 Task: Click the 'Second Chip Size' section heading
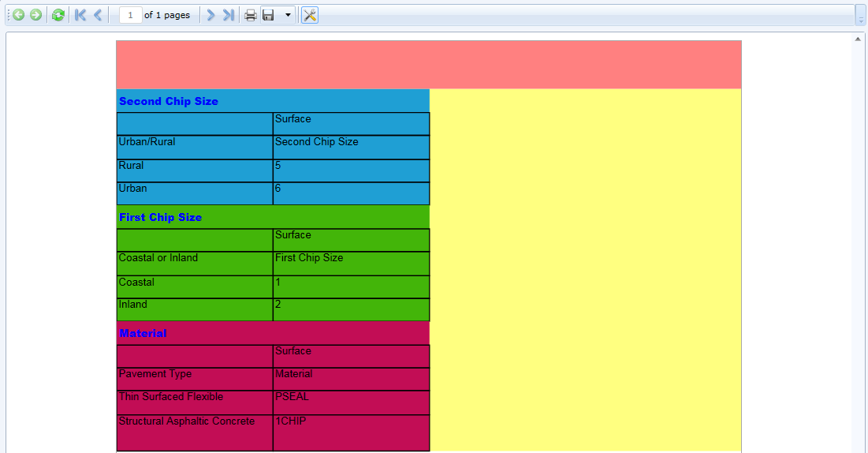pyautogui.click(x=169, y=102)
